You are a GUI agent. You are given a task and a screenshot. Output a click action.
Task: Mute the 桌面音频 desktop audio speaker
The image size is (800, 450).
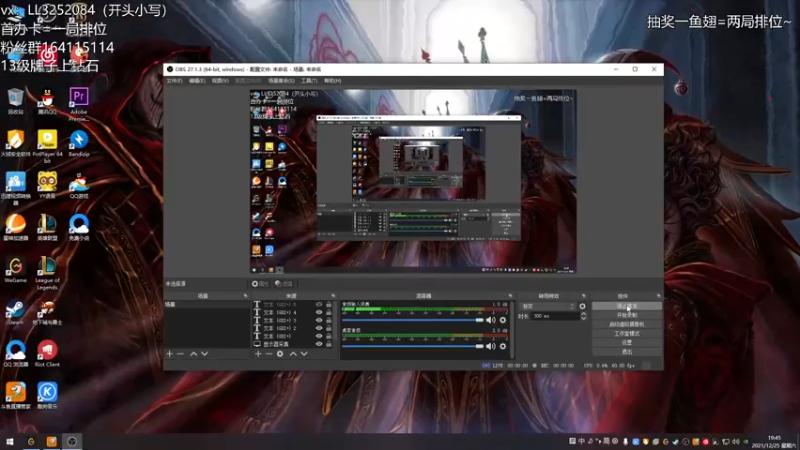(490, 346)
